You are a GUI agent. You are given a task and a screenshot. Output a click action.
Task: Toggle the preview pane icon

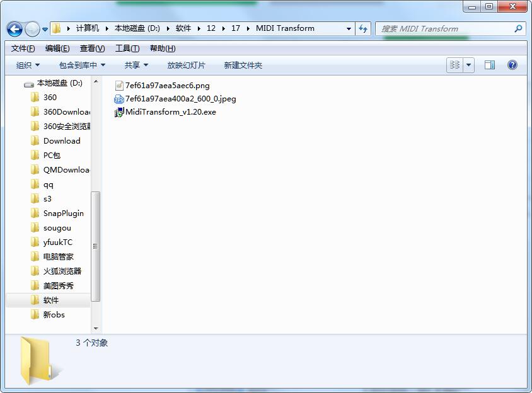click(489, 65)
